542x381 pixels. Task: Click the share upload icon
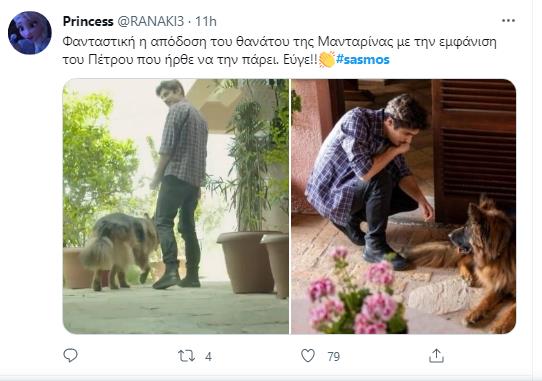(436, 355)
